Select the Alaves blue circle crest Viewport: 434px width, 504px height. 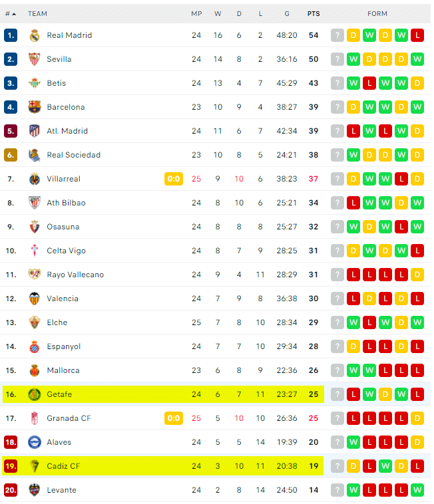(x=35, y=442)
